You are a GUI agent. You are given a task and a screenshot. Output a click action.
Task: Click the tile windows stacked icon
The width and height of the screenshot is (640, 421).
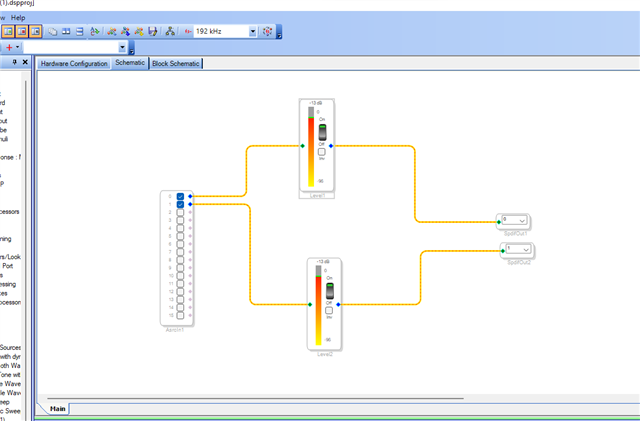coord(80,31)
